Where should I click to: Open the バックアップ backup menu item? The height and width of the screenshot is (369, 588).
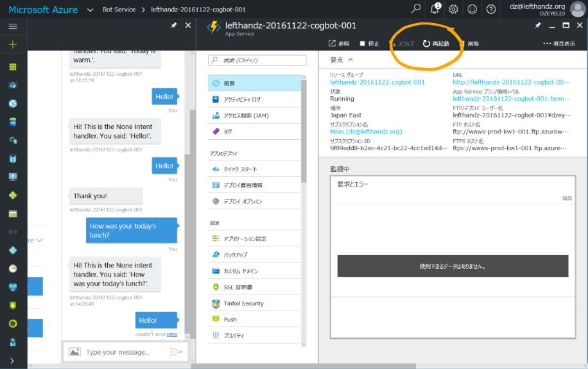[254, 255]
